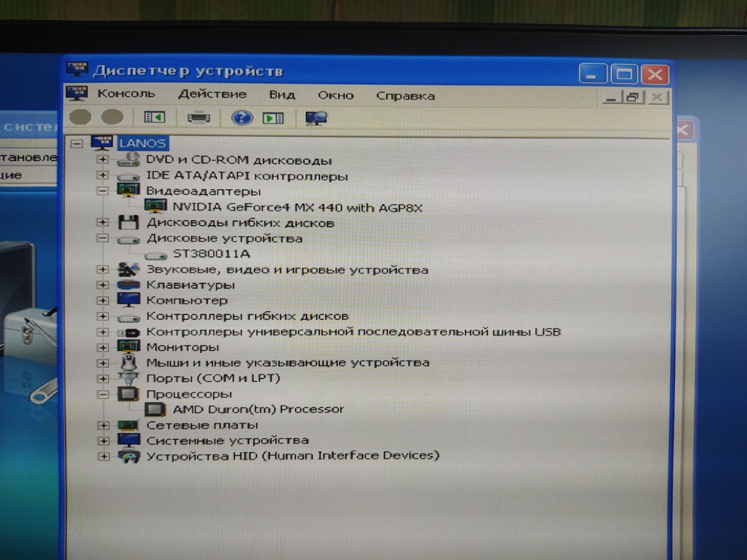Open the Вид menu
This screenshot has height=560, width=747.
point(282,95)
